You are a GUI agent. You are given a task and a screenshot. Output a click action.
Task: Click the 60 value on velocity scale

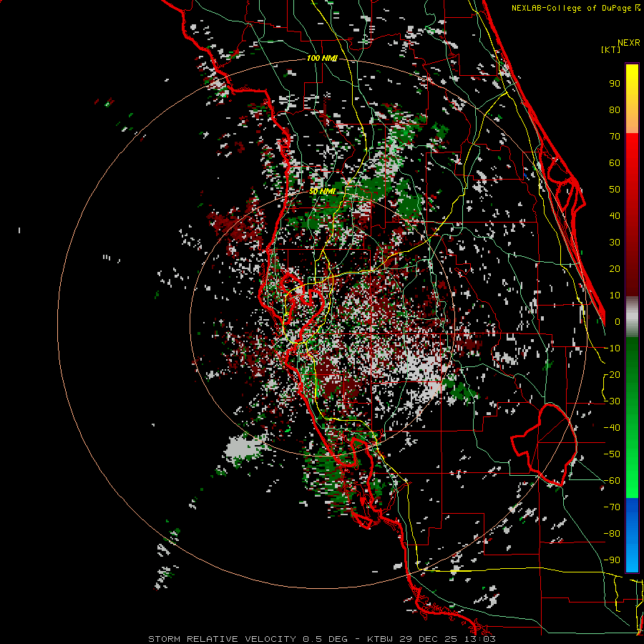pos(615,162)
